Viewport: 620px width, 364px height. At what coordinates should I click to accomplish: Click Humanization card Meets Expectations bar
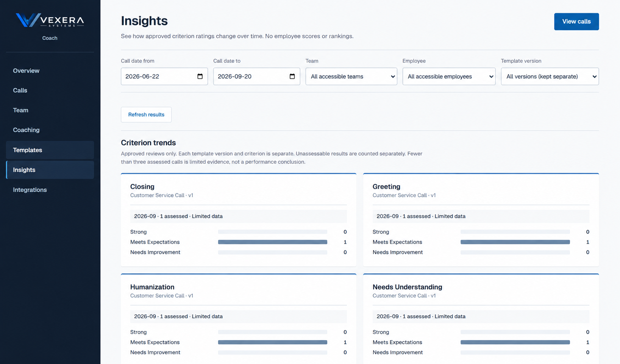273,342
